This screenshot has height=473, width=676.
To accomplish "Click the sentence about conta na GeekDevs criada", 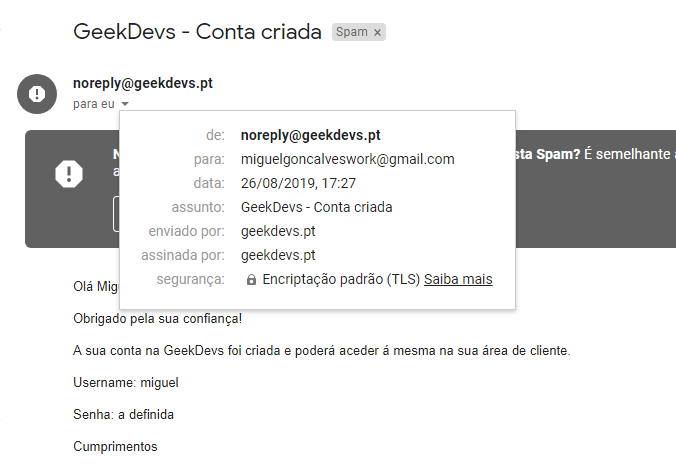I will point(322,351).
